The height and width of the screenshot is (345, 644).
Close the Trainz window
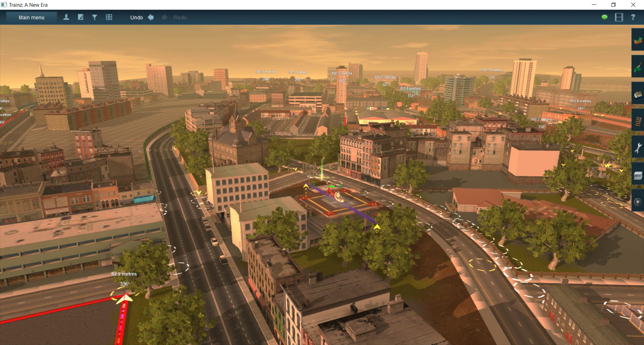(x=633, y=5)
